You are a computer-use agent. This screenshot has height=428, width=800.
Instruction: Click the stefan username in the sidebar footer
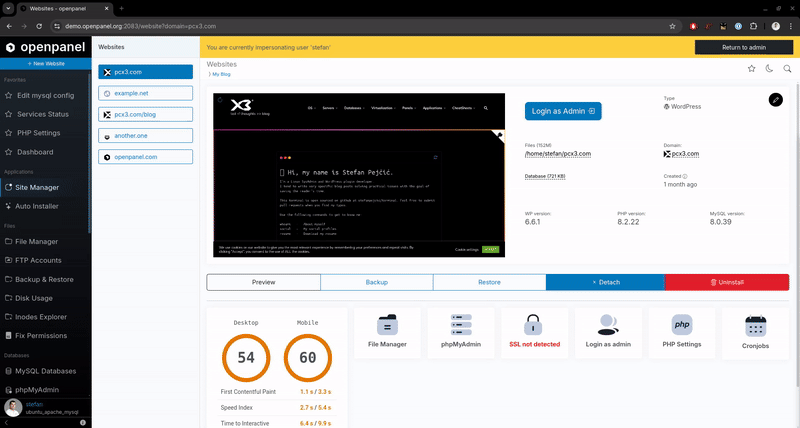(x=34, y=405)
